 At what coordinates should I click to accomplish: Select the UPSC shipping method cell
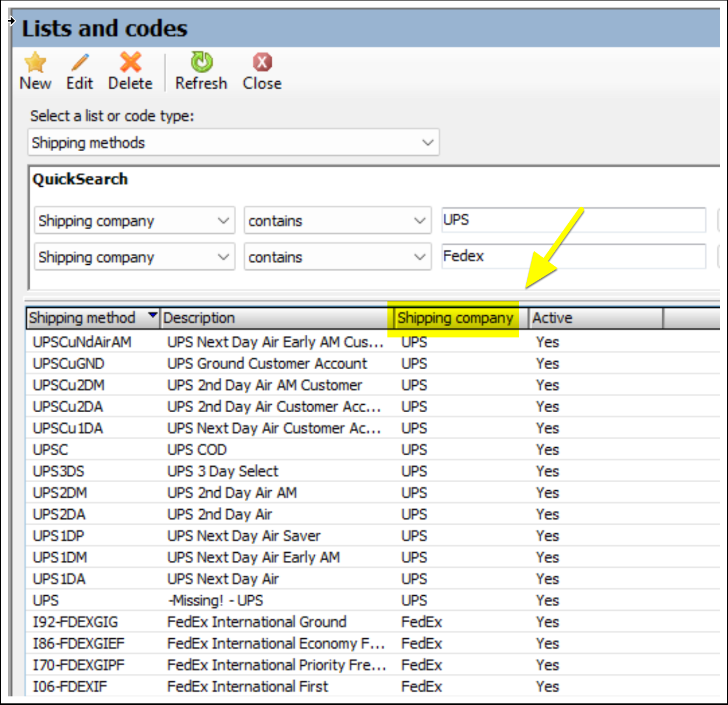tap(51, 450)
